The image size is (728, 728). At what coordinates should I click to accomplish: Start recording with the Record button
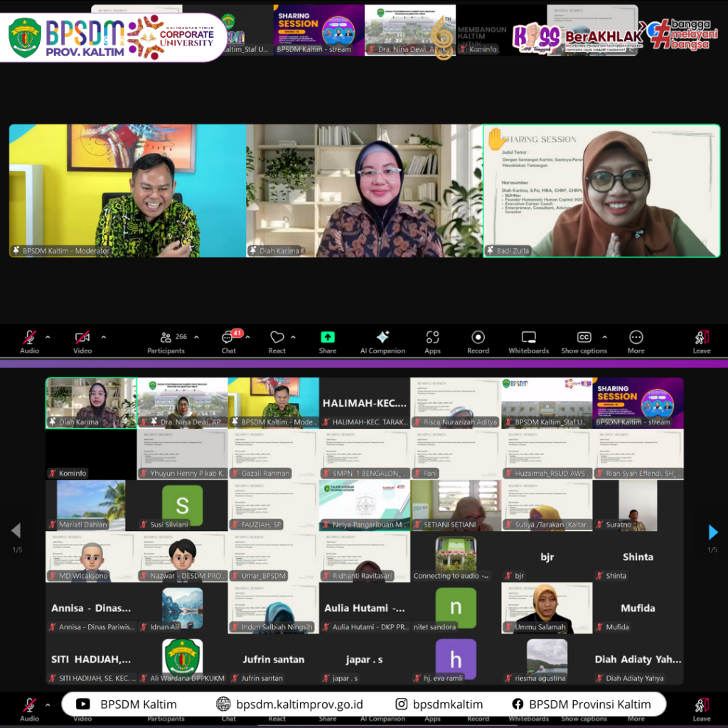478,341
